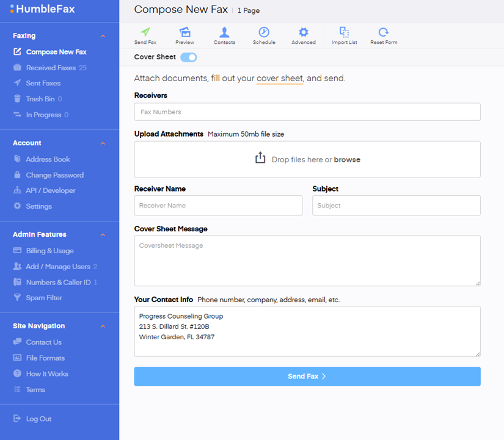Click the Fax Numbers receivers field

[x=307, y=112]
